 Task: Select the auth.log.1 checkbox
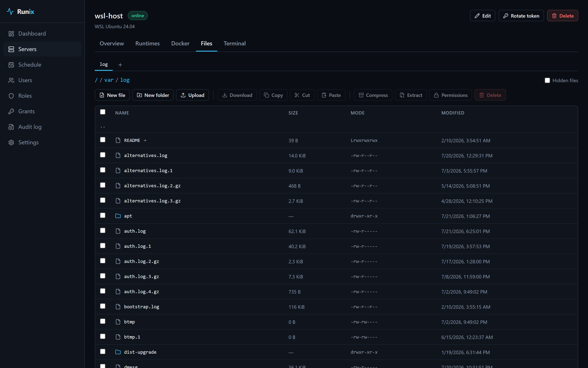pyautogui.click(x=103, y=246)
